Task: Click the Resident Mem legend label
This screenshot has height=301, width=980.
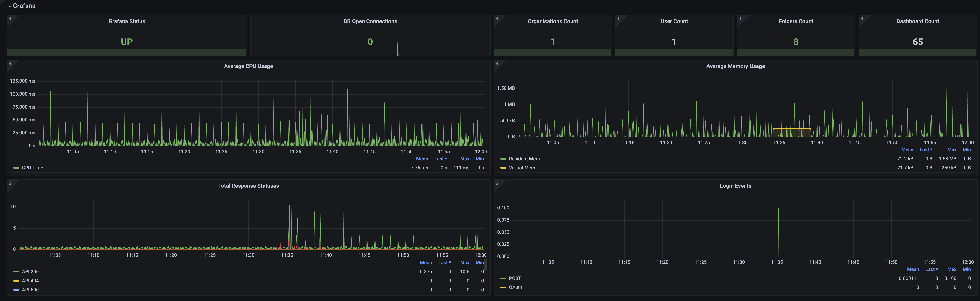Action: pos(524,159)
